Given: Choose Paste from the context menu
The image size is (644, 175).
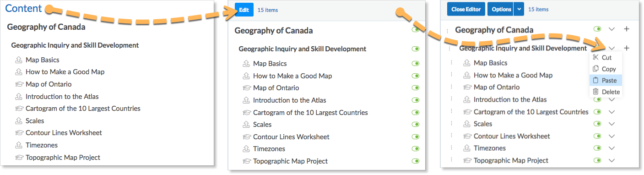Looking at the screenshot, I should click(606, 81).
